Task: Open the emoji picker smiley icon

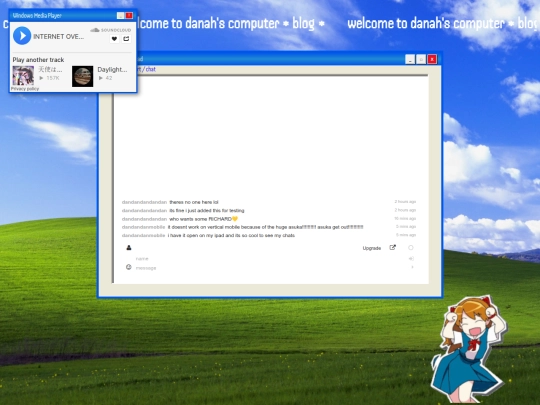Action: (x=128, y=267)
